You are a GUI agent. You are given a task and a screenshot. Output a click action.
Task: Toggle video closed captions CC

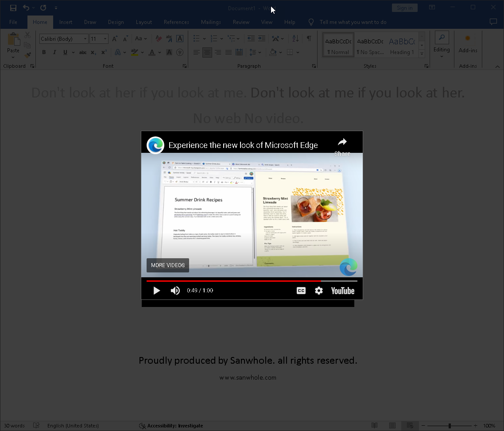(301, 291)
